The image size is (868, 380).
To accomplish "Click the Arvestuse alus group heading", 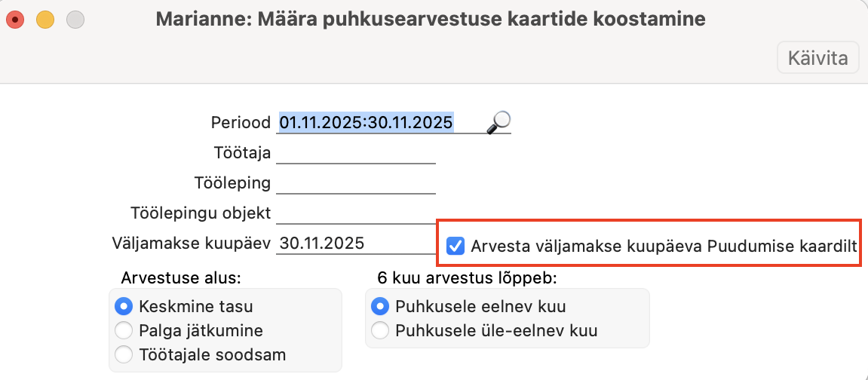I will coord(180,277).
